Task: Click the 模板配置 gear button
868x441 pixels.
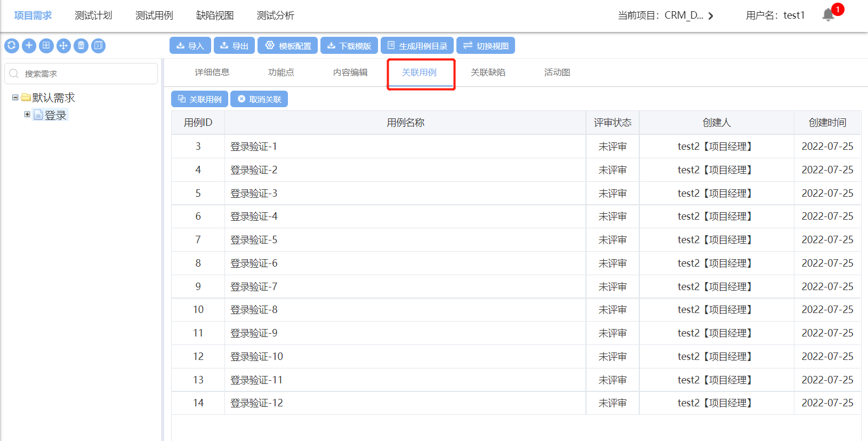Action: tap(287, 46)
